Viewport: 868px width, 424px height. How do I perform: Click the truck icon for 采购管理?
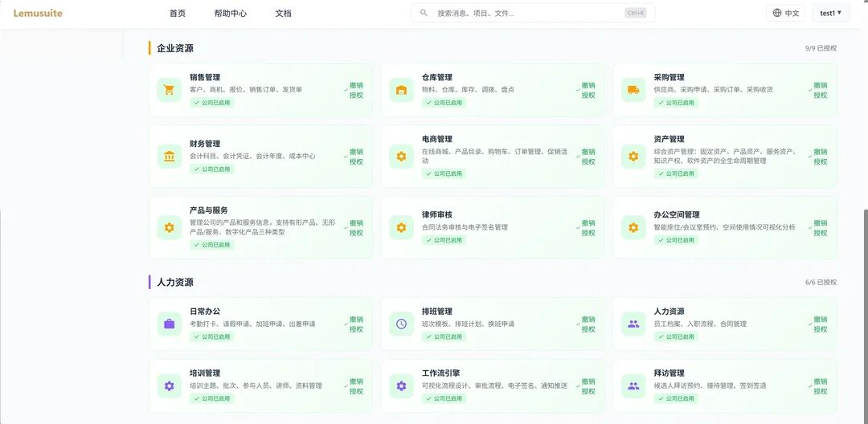click(633, 90)
